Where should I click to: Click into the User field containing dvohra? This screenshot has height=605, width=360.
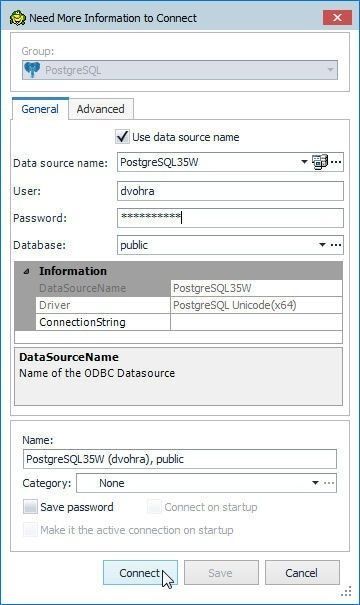click(230, 191)
